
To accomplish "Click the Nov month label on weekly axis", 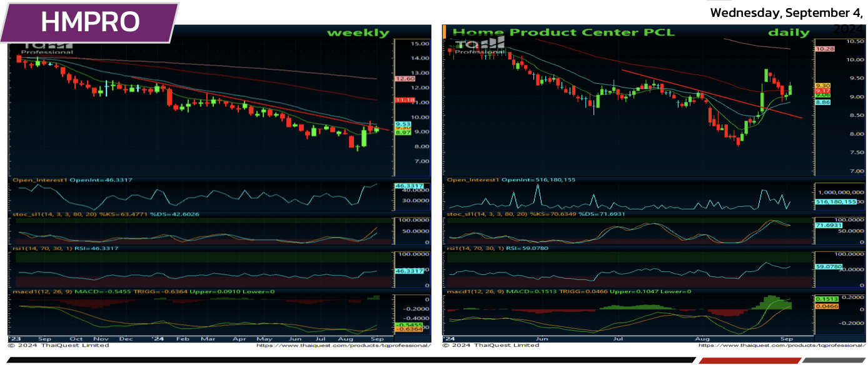I will pyautogui.click(x=101, y=339).
